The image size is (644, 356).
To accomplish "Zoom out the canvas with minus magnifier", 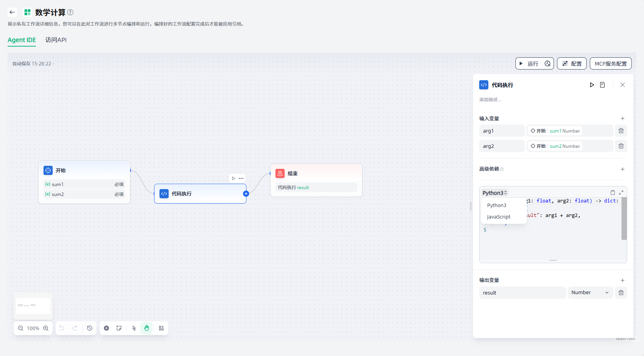I will [21, 328].
